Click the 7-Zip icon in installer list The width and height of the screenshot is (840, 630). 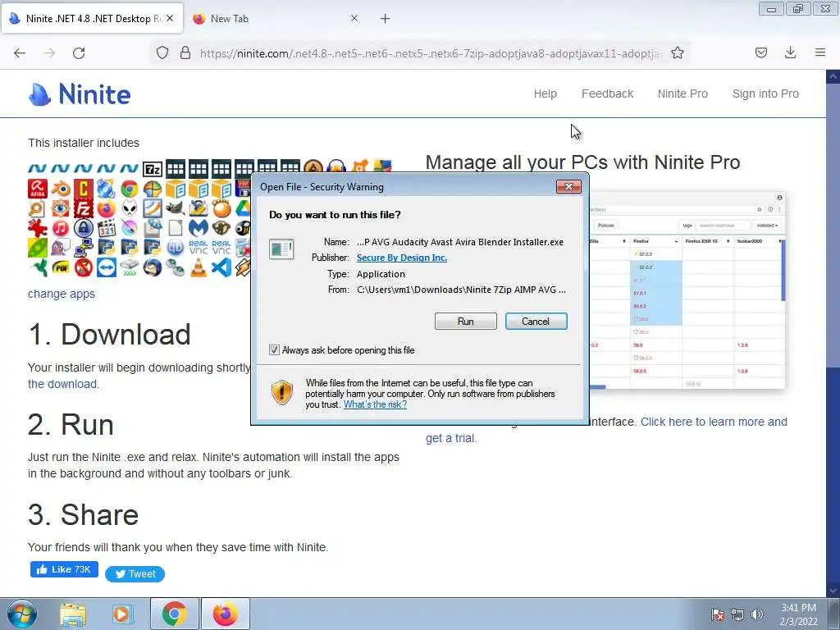pos(152,169)
